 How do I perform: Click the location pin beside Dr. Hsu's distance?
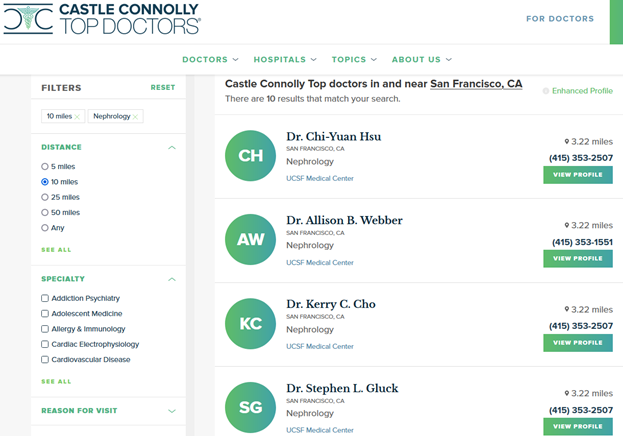567,141
